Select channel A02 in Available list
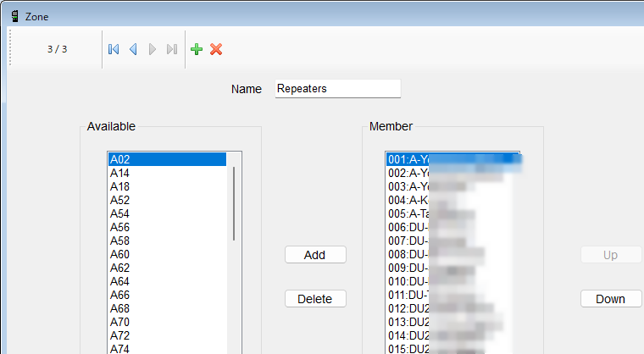Viewport: 644px width, 354px height. pos(166,159)
